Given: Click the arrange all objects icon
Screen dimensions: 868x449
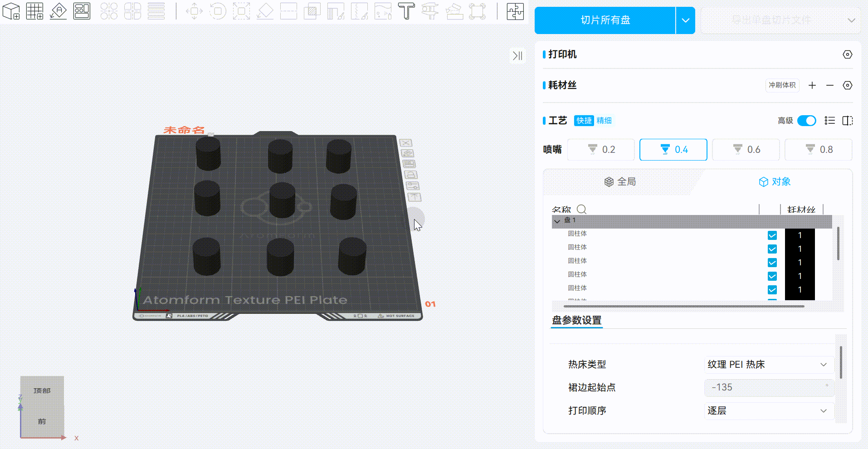Looking at the screenshot, I should tap(82, 11).
